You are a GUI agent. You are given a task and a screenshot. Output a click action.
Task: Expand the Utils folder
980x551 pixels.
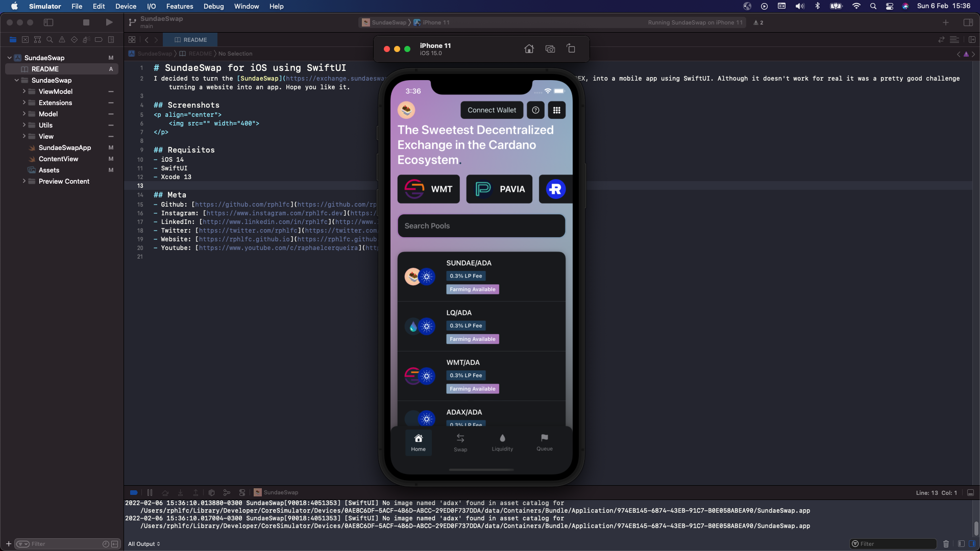coord(24,126)
